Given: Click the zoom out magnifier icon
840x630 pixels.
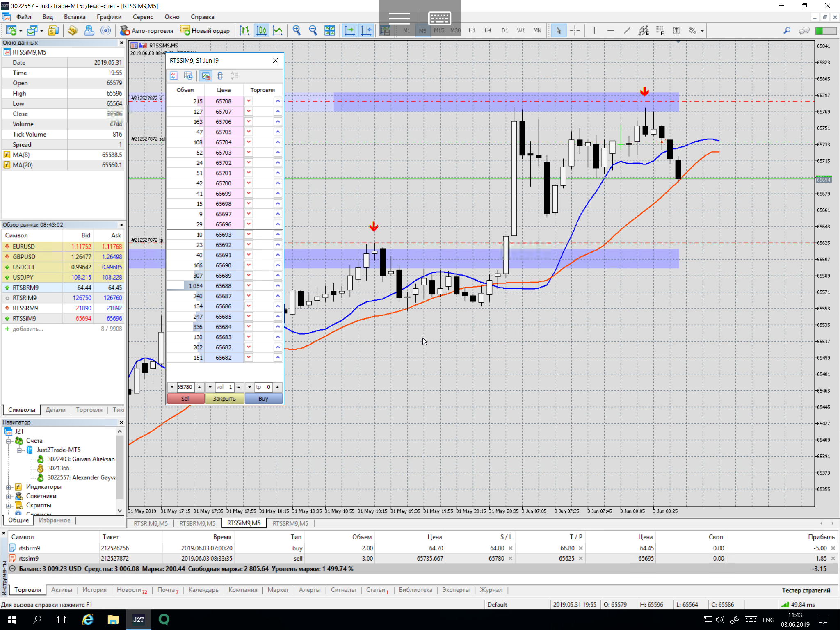Looking at the screenshot, I should [x=313, y=30].
